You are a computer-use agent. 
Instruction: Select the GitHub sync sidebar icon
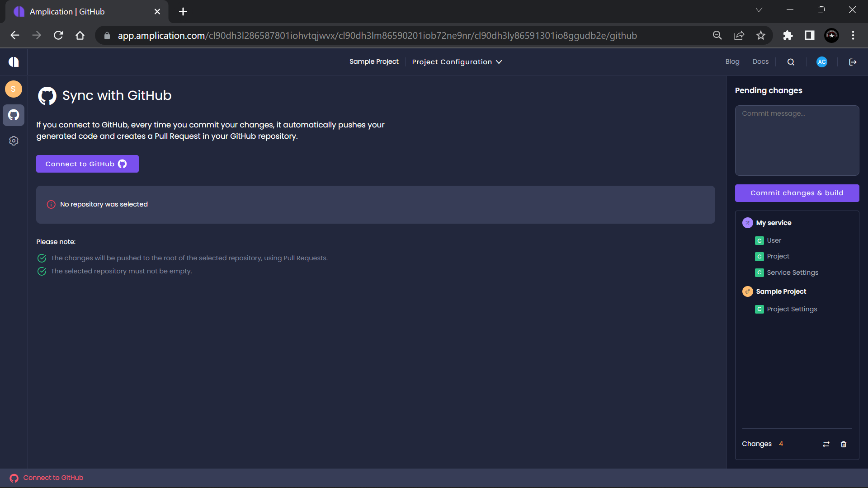click(x=14, y=115)
